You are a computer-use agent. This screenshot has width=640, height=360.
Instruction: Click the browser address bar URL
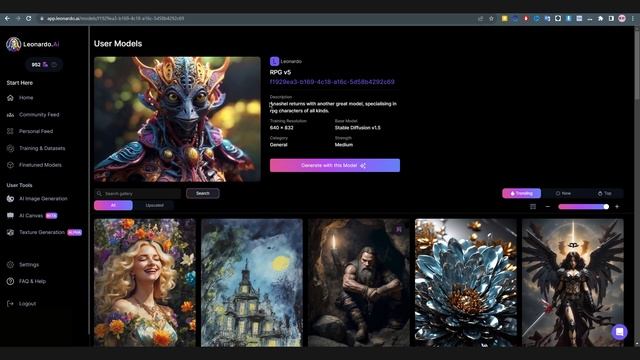(115, 18)
